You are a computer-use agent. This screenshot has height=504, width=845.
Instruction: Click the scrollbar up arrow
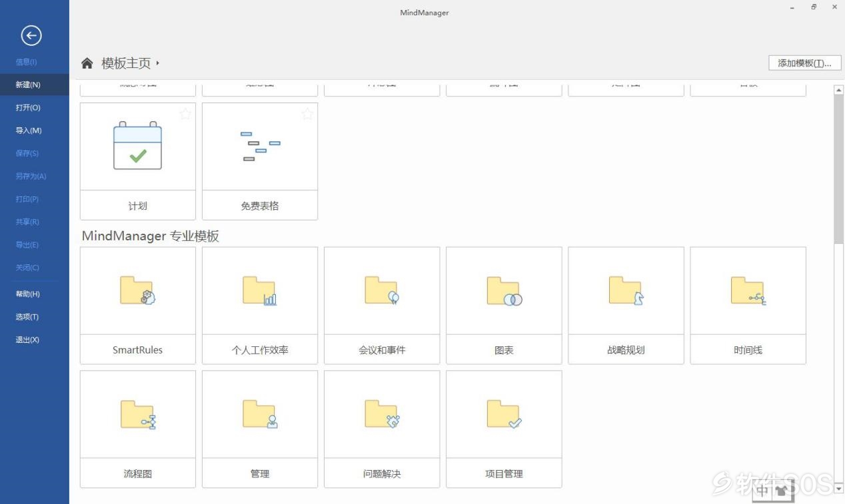[x=839, y=90]
